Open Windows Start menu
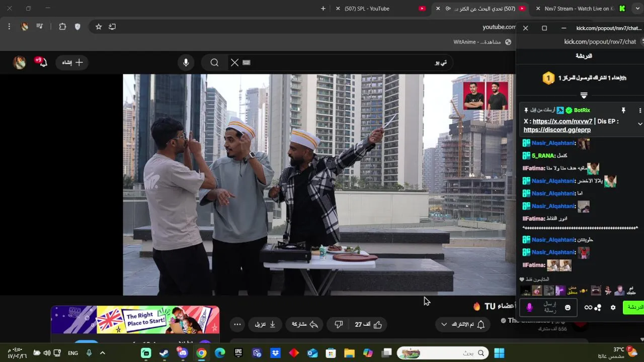The width and height of the screenshot is (644, 362). click(x=499, y=353)
